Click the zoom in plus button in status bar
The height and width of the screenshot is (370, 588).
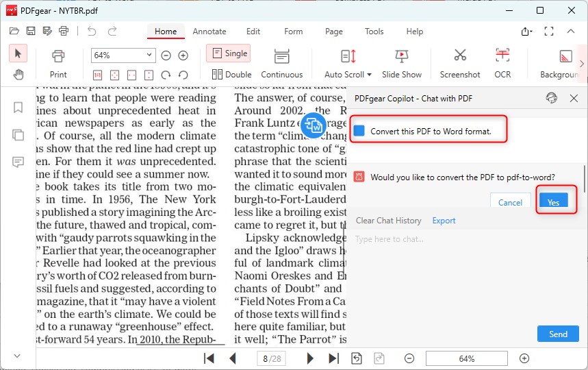click(x=524, y=358)
